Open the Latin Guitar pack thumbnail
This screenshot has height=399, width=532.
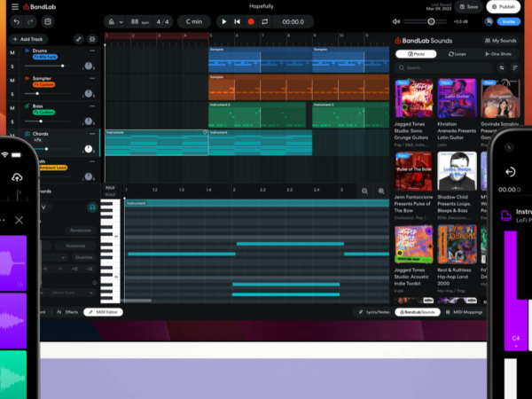pos(457,98)
